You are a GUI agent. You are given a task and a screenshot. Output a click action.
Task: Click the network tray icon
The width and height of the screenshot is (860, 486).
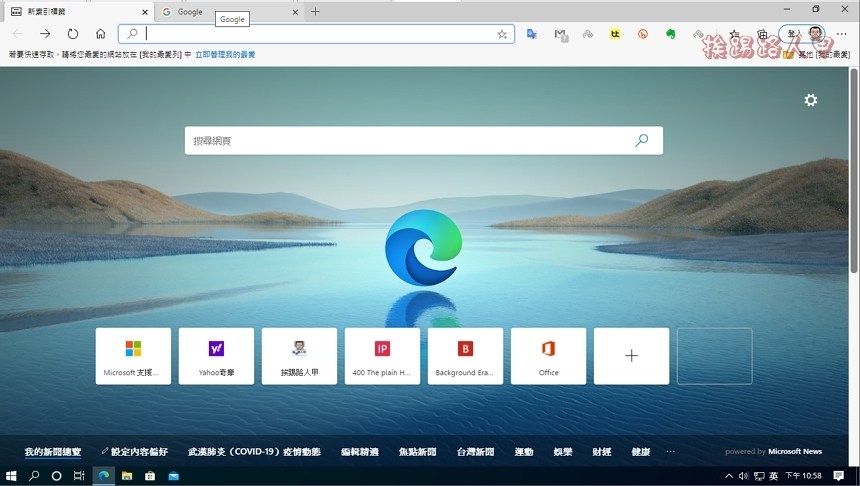click(x=759, y=476)
